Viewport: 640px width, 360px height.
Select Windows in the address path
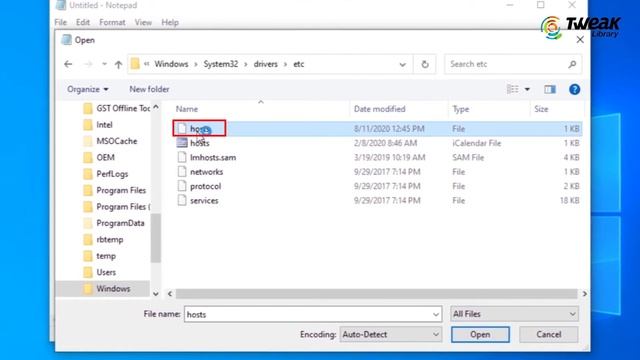click(171, 64)
